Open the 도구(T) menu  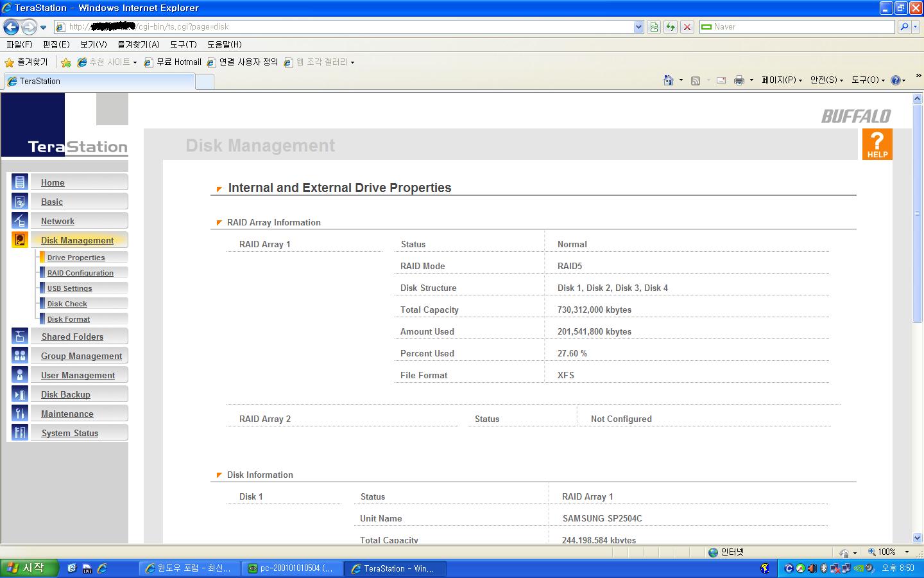(x=184, y=44)
